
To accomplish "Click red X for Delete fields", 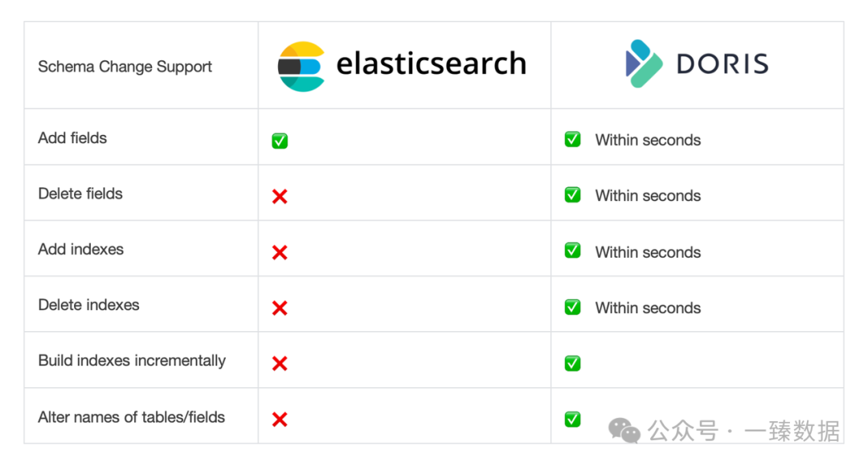I will pos(280,196).
